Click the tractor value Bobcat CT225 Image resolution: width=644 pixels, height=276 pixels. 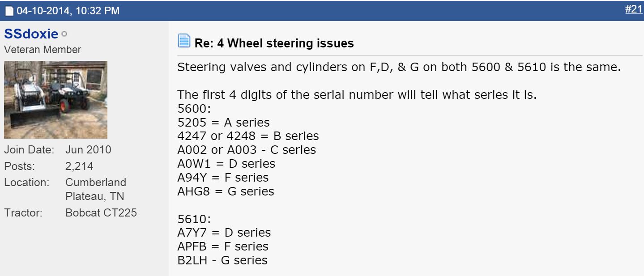pyautogui.click(x=101, y=212)
